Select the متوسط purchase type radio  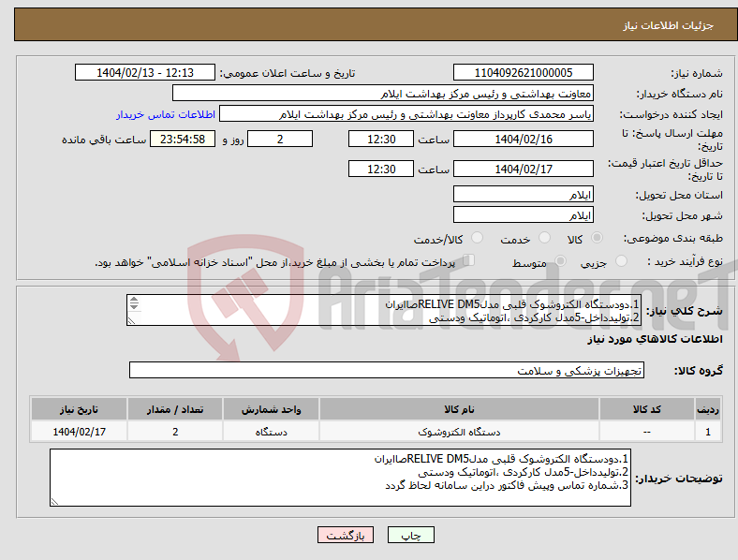point(560,261)
